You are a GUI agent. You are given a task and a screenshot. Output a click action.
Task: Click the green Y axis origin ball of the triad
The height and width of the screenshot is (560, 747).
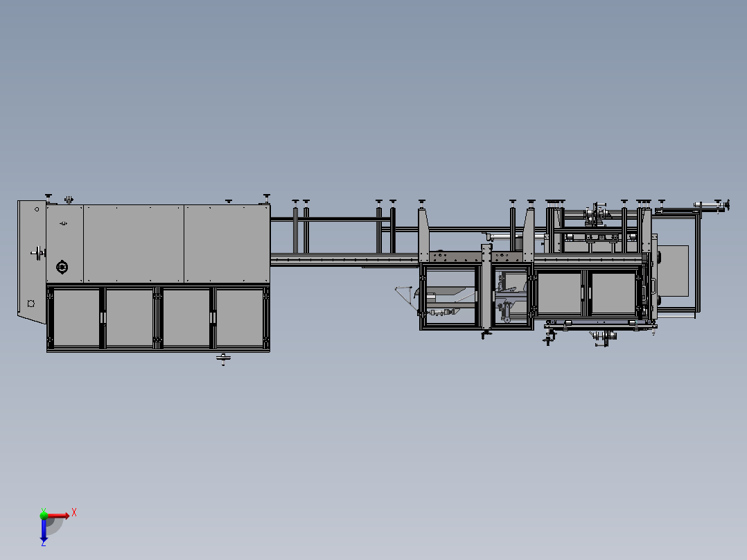click(x=44, y=515)
